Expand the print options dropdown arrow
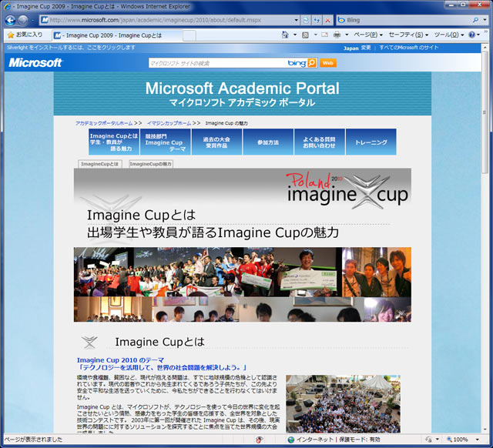This screenshot has height=448, width=493. point(347,35)
